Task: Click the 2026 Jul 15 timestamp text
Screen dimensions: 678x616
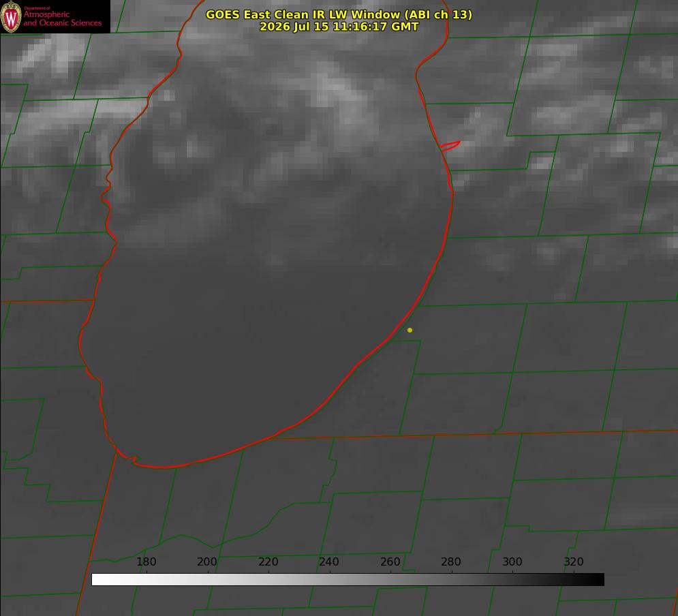Action: click(339, 27)
